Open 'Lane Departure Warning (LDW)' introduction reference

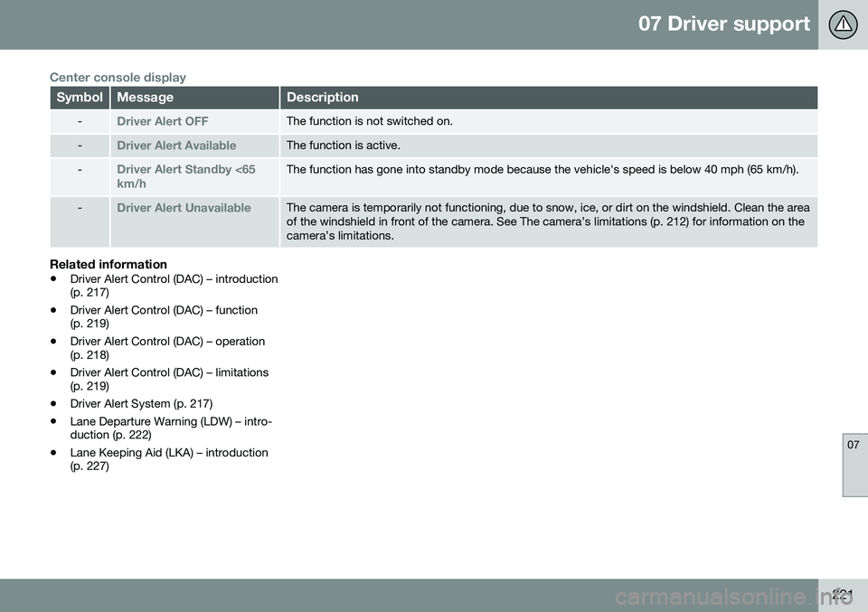pyautogui.click(x=171, y=428)
